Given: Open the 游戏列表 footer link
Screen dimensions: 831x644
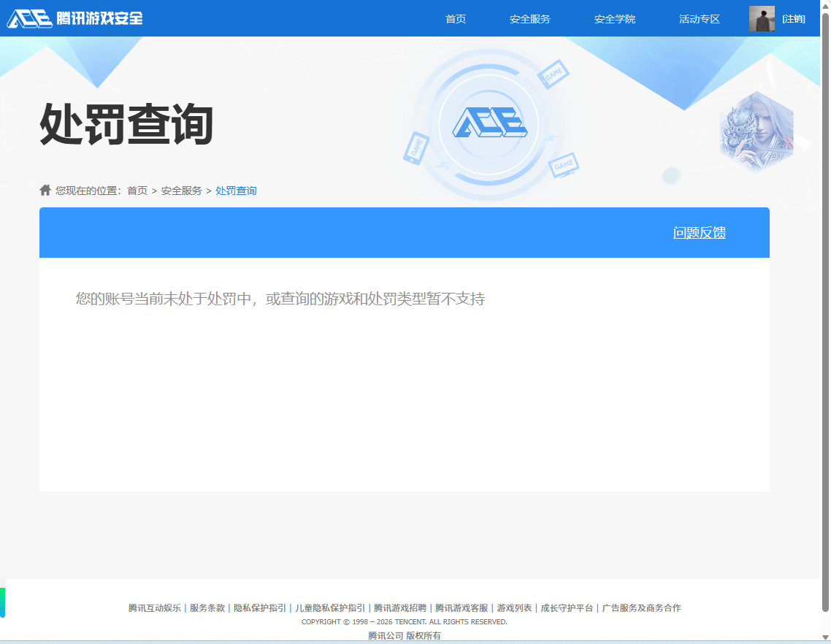Looking at the screenshot, I should pos(513,607).
